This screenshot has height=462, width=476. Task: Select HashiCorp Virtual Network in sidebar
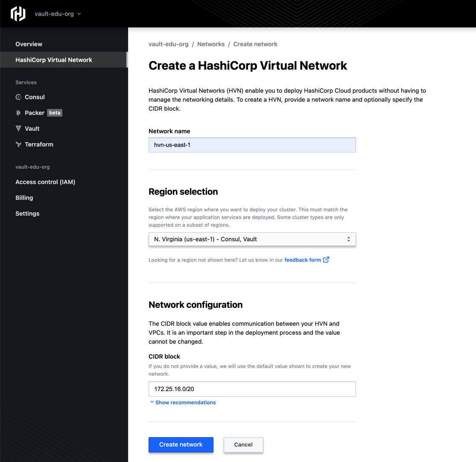(x=64, y=60)
